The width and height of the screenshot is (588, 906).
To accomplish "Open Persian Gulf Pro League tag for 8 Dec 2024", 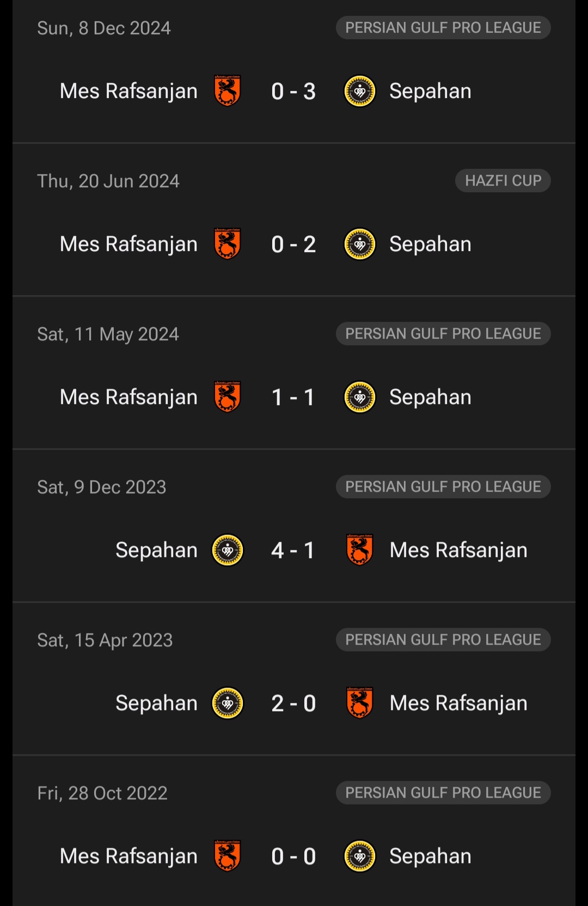I will coord(443,28).
